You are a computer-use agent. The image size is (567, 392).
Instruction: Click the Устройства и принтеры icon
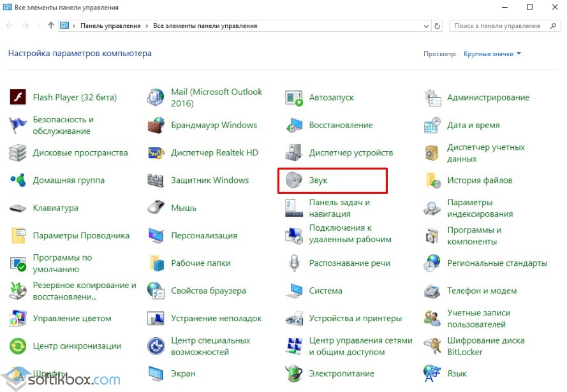294,318
